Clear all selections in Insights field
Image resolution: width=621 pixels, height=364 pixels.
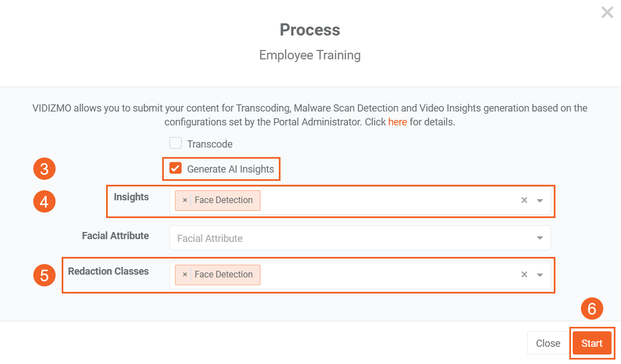coord(524,200)
